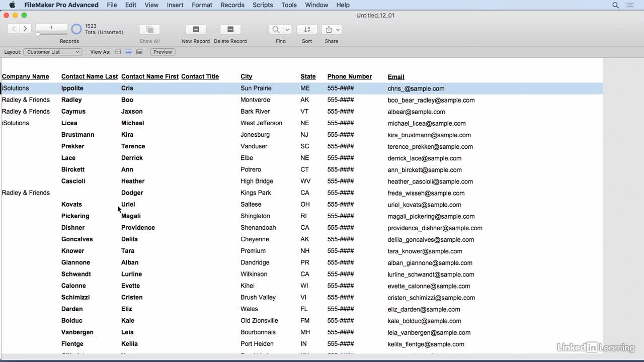Open the Tools menu
Screen dimensions: 644x362
point(289,5)
